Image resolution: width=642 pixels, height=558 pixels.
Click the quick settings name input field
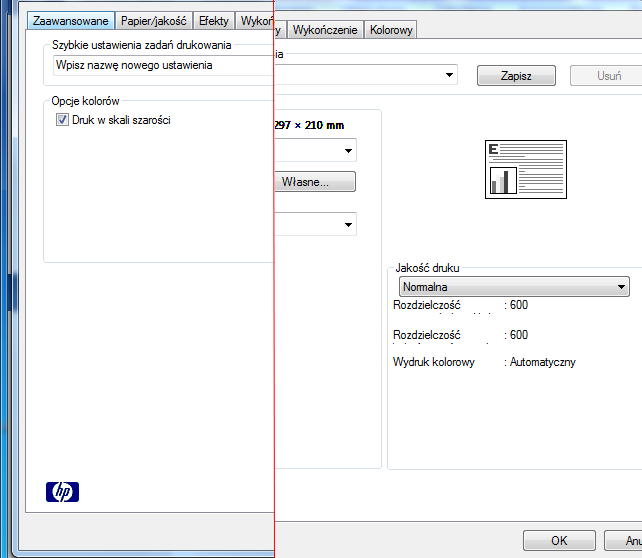(163, 66)
